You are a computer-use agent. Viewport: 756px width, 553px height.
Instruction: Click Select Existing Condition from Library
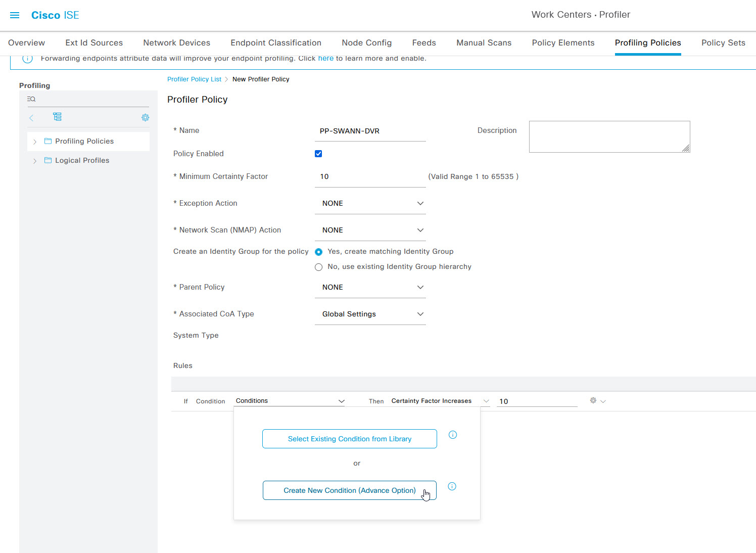coord(350,439)
